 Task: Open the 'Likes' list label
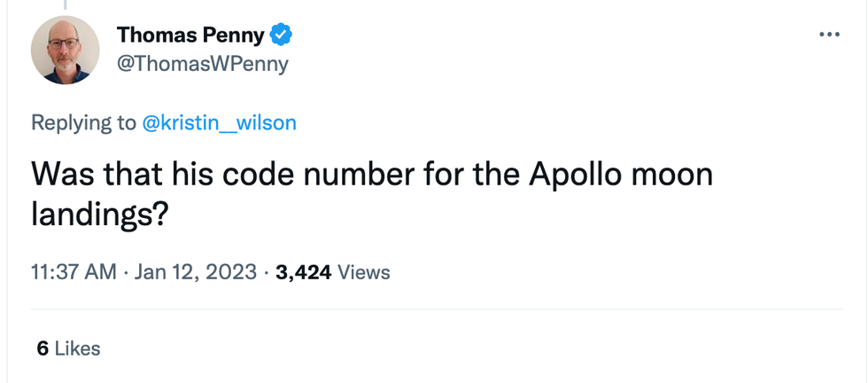tap(77, 348)
